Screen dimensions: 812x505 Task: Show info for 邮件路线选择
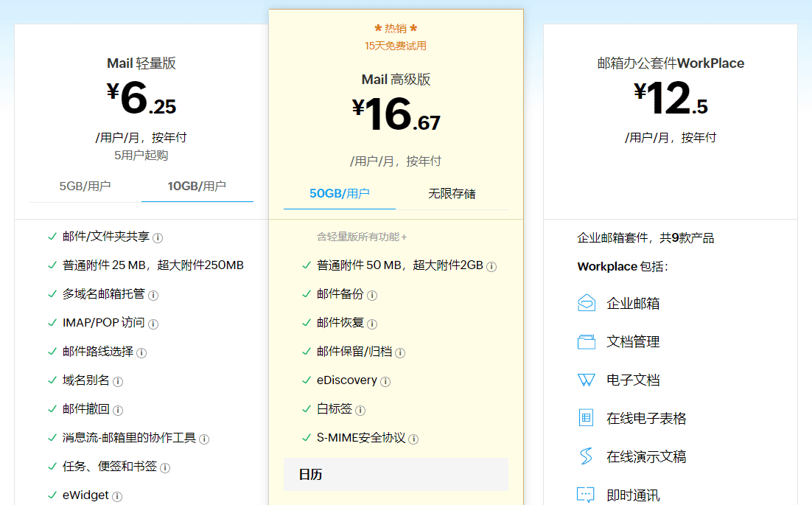click(141, 352)
